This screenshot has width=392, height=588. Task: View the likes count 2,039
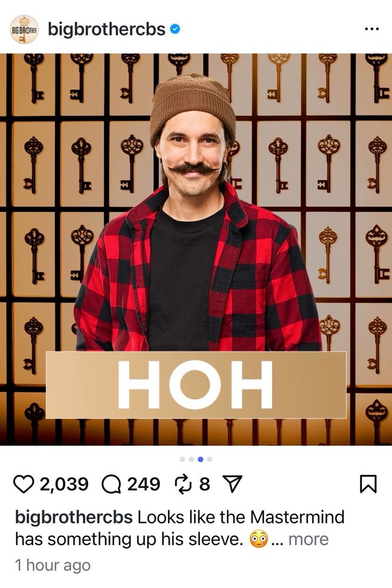(x=64, y=484)
